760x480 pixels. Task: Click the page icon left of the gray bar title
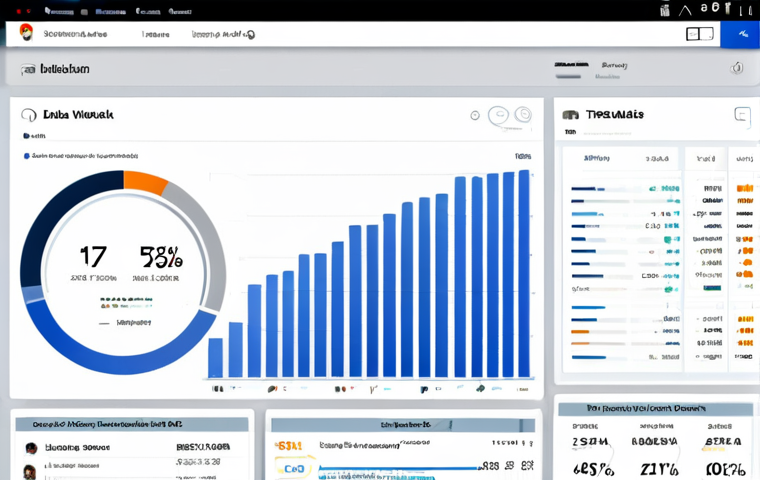[28, 69]
